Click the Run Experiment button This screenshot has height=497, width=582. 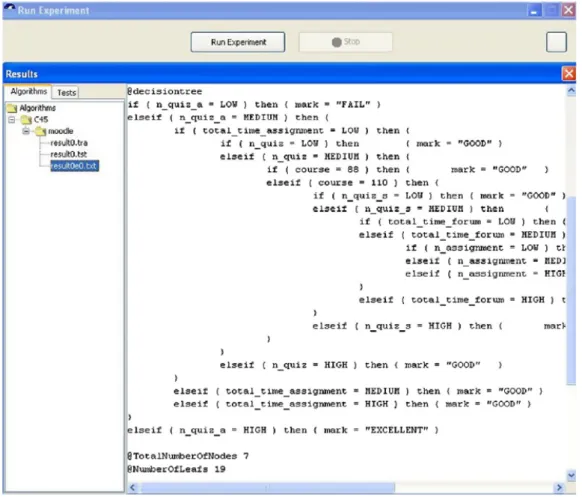point(238,42)
